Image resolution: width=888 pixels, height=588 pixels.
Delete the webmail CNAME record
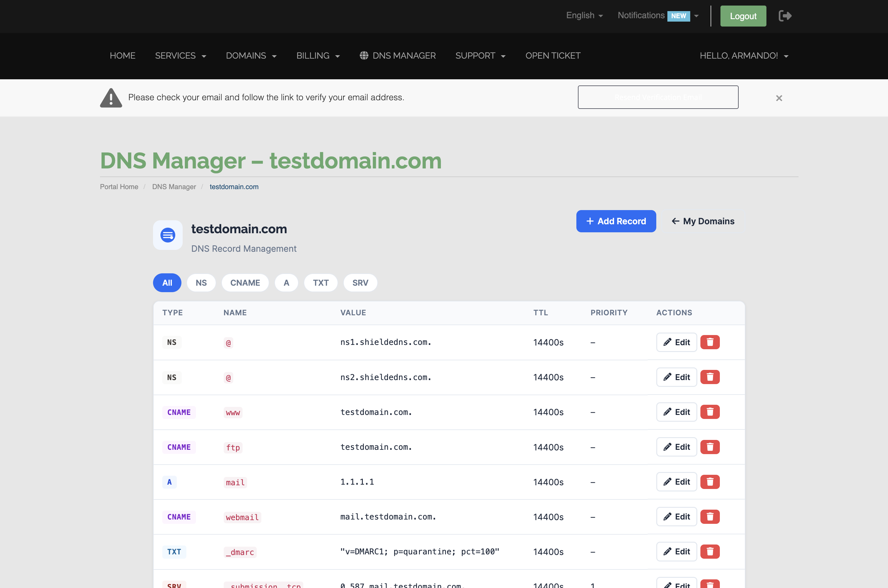[x=709, y=516]
